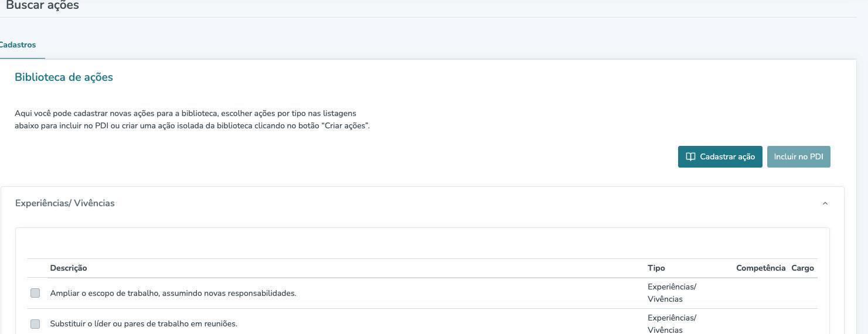Sort by the Competência column header

pyautogui.click(x=761, y=268)
